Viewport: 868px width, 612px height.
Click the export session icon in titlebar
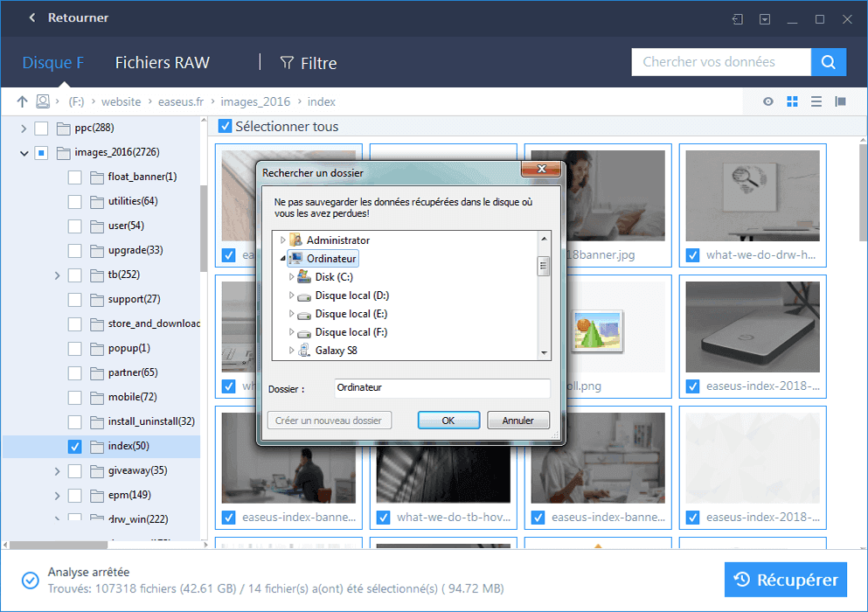click(737, 17)
